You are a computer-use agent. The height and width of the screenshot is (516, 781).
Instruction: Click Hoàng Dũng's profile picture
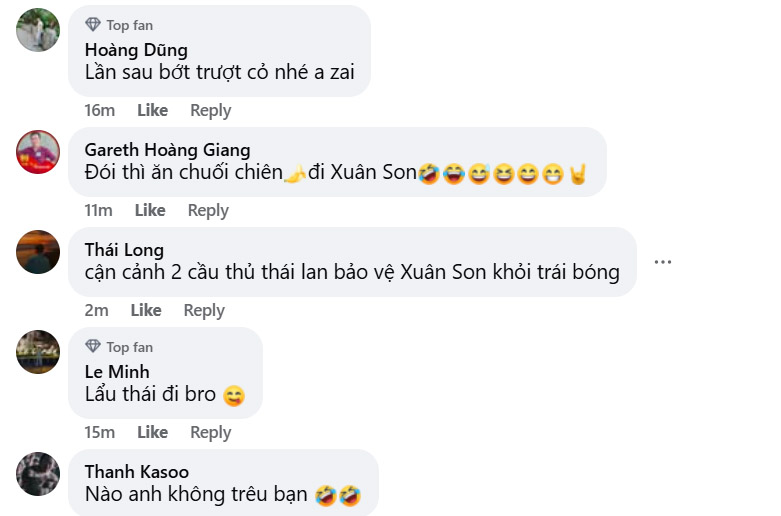point(38,30)
